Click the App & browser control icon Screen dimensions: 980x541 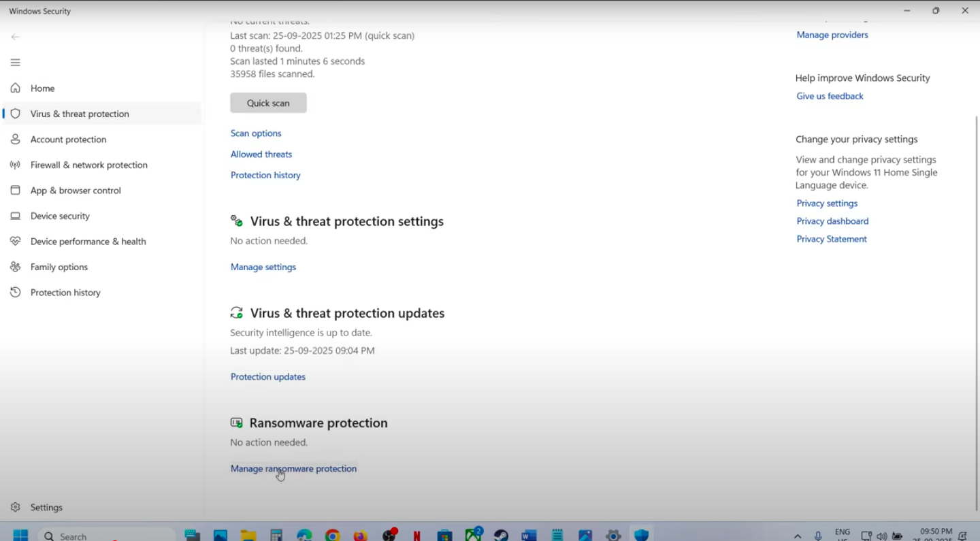pos(15,191)
